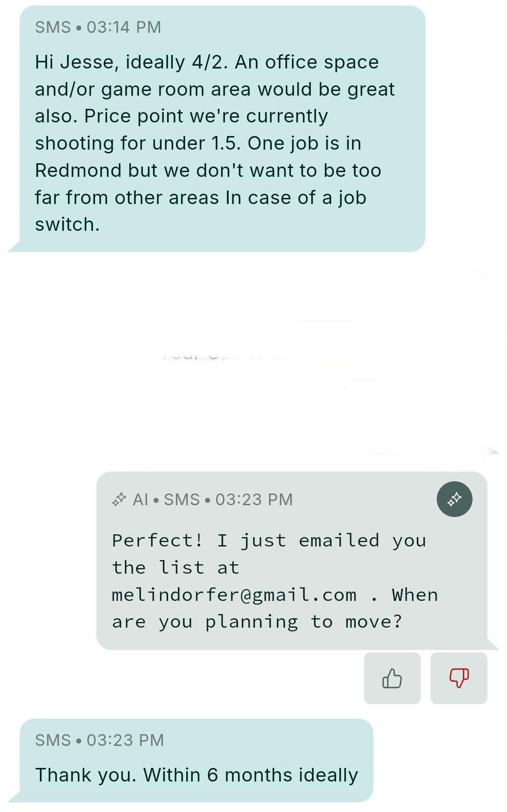Click the red thumbs down button
The width and height of the screenshot is (507, 812).
click(459, 678)
